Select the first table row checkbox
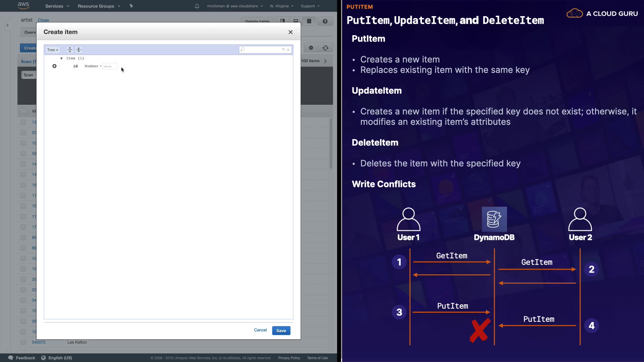 click(x=23, y=122)
